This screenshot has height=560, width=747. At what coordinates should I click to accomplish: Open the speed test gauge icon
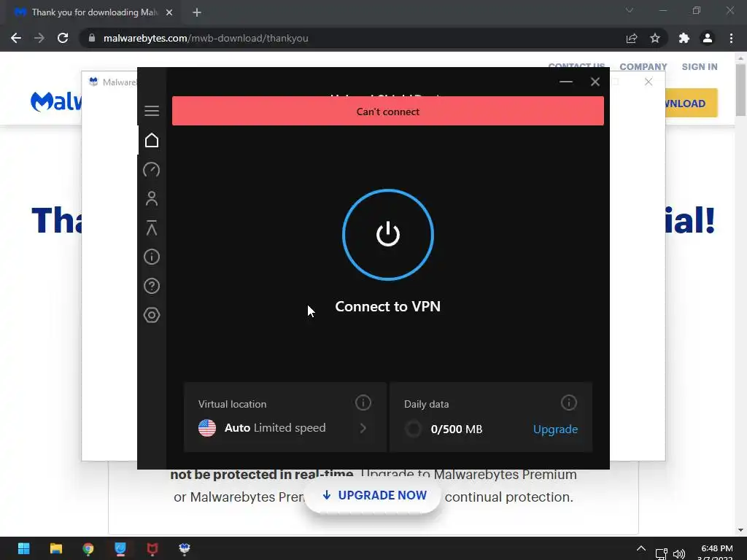[x=152, y=169]
